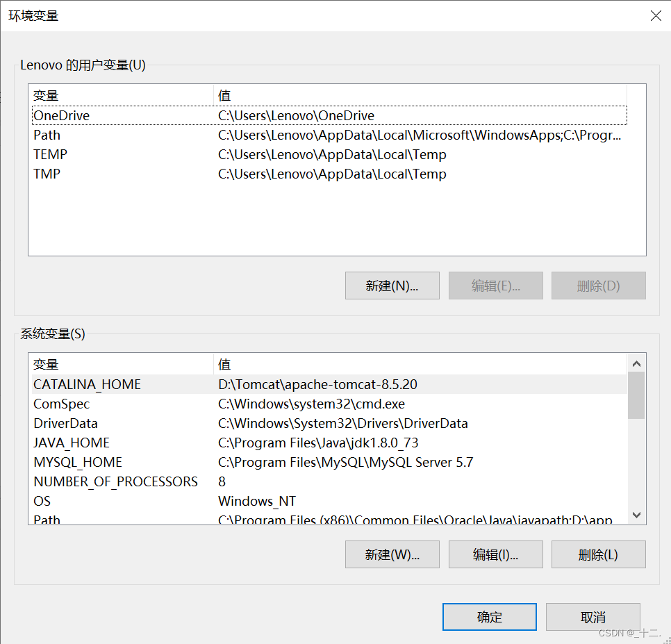Click TMP row's AppData\Local\Temp value
671x644 pixels.
pyautogui.click(x=332, y=174)
